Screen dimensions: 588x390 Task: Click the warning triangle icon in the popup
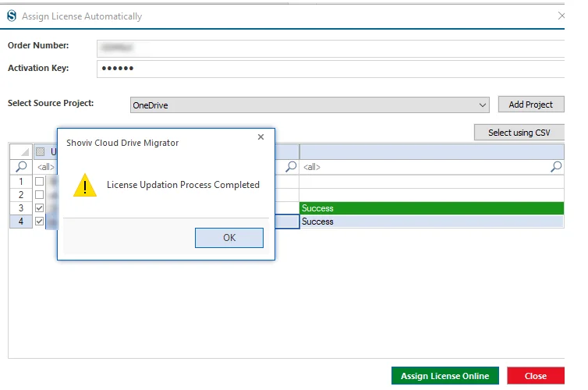click(85, 185)
